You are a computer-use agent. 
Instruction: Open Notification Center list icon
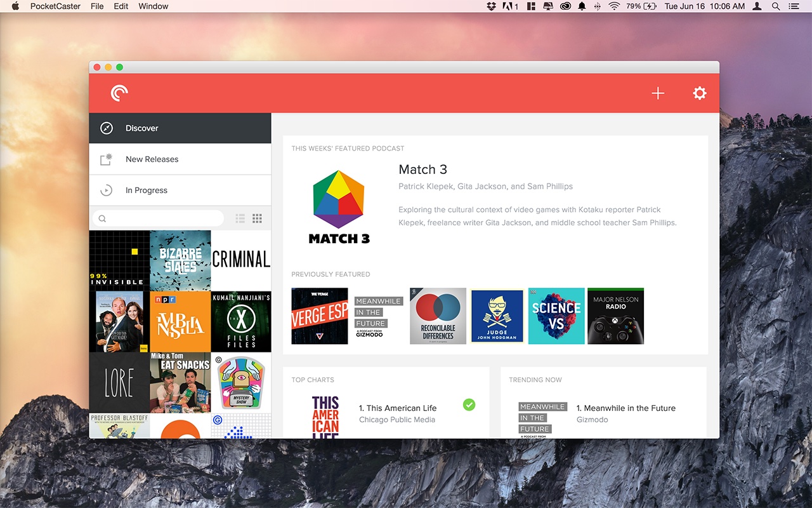tap(794, 6)
